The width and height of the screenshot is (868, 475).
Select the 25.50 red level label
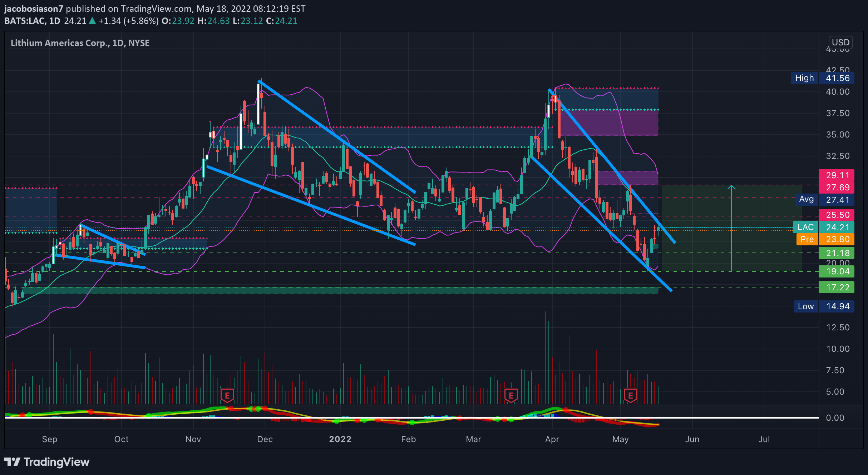837,215
